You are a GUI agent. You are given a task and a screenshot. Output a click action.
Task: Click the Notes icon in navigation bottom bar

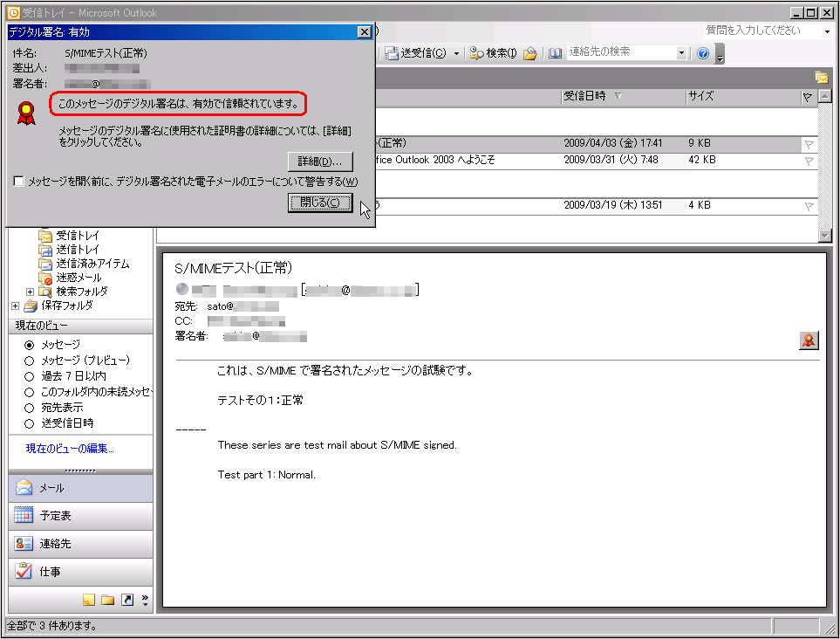[89, 600]
